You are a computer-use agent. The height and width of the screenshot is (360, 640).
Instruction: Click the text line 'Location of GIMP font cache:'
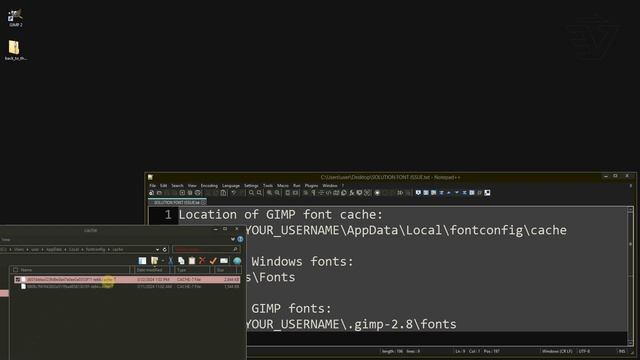point(280,215)
